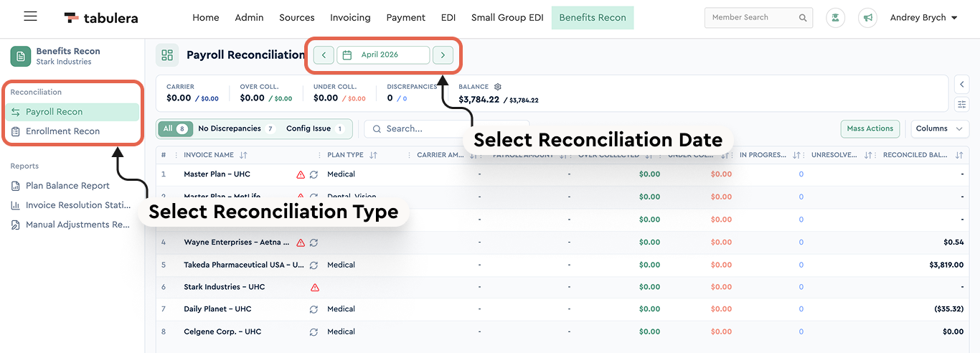
Task: Open the Takeda Pharmaceutical USA invoice
Action: 244,265
